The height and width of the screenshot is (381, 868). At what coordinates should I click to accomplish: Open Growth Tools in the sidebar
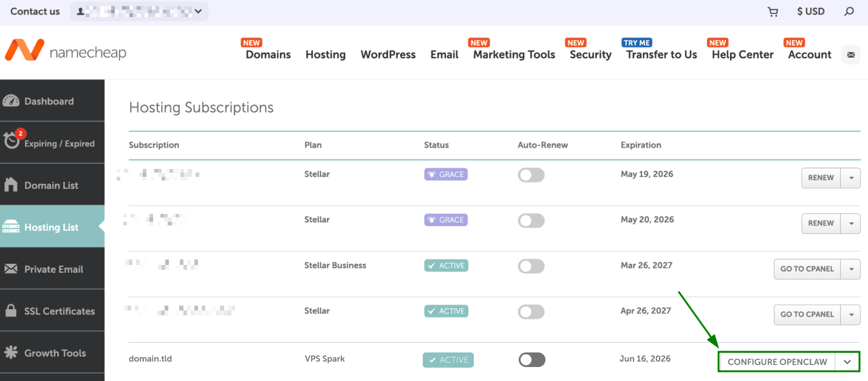(x=52, y=353)
